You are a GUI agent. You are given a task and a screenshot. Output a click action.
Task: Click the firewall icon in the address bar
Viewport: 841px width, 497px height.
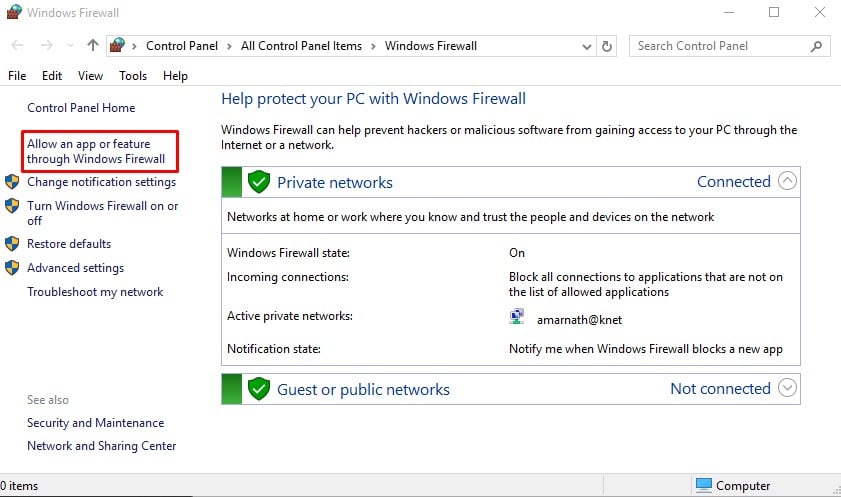pos(117,45)
